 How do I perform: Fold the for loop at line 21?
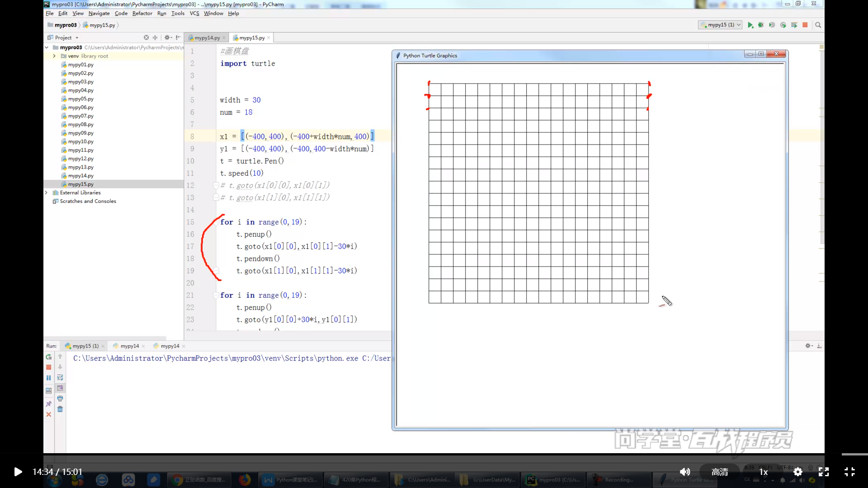(216, 295)
